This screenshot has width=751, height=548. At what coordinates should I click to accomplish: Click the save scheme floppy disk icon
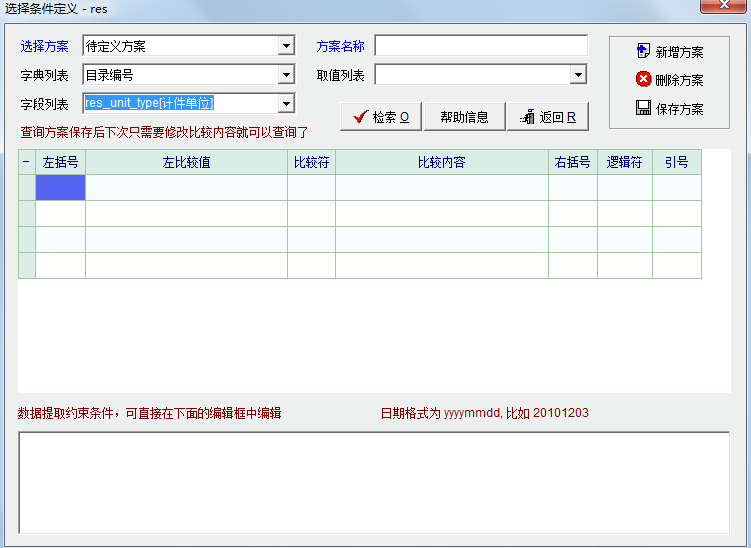644,108
